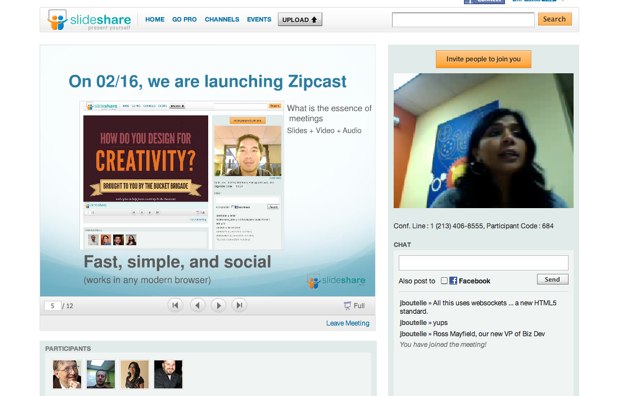Click the Leave Meeting link
This screenshot has width=621, height=396.
(348, 323)
